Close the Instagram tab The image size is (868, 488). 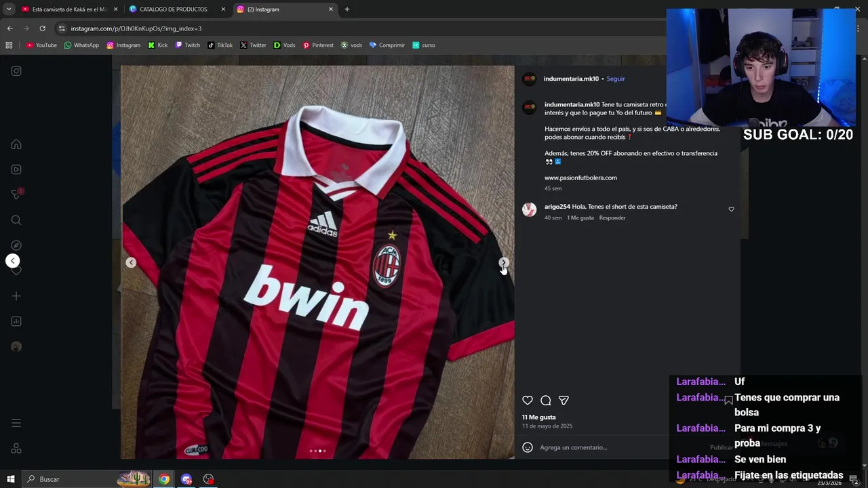pyautogui.click(x=331, y=9)
